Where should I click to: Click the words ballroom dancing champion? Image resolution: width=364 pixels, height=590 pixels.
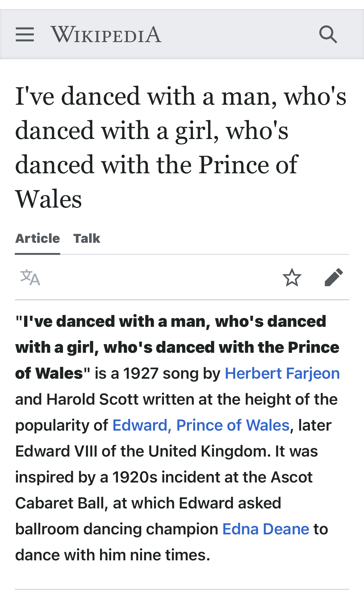pos(117,529)
